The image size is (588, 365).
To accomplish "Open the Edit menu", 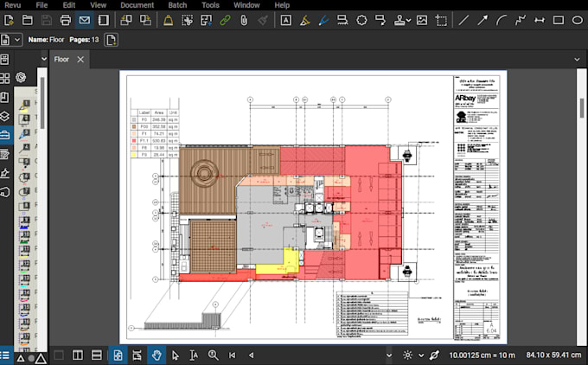I will coord(69,5).
